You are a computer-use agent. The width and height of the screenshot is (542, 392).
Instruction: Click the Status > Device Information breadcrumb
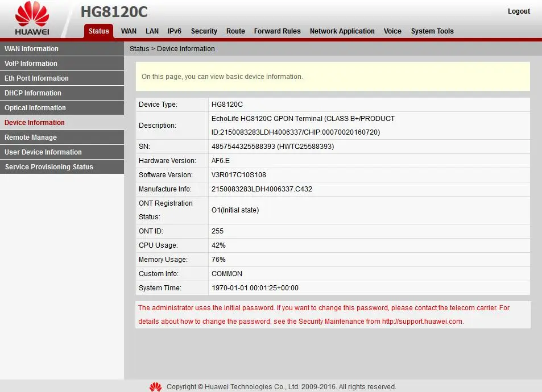click(x=172, y=49)
